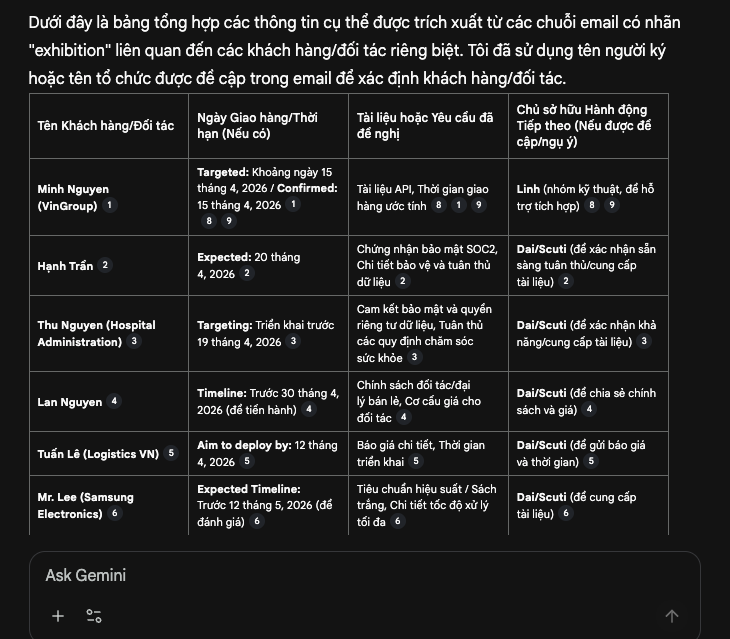This screenshot has width=730, height=639.
Task: Open citation 3 after healthcare regulations text
Action: coord(415,357)
